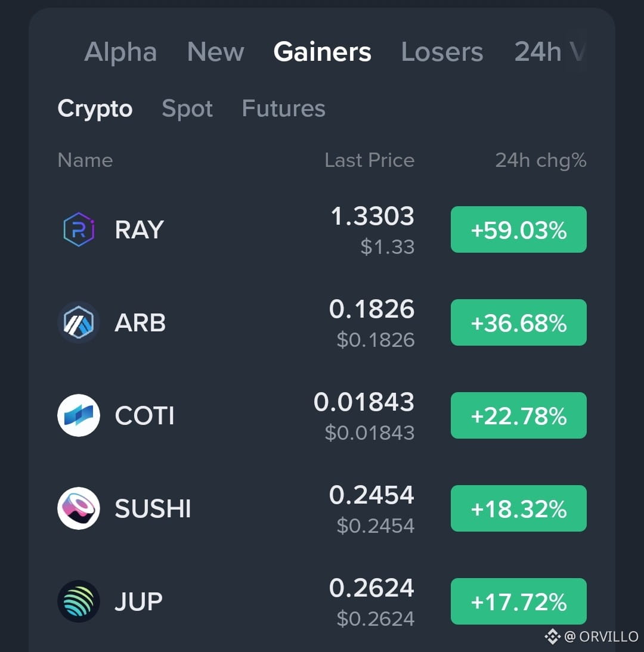This screenshot has width=644, height=652.
Task: Open the SUSHI price 0.2454 row
Action: pyautogui.click(x=322, y=508)
